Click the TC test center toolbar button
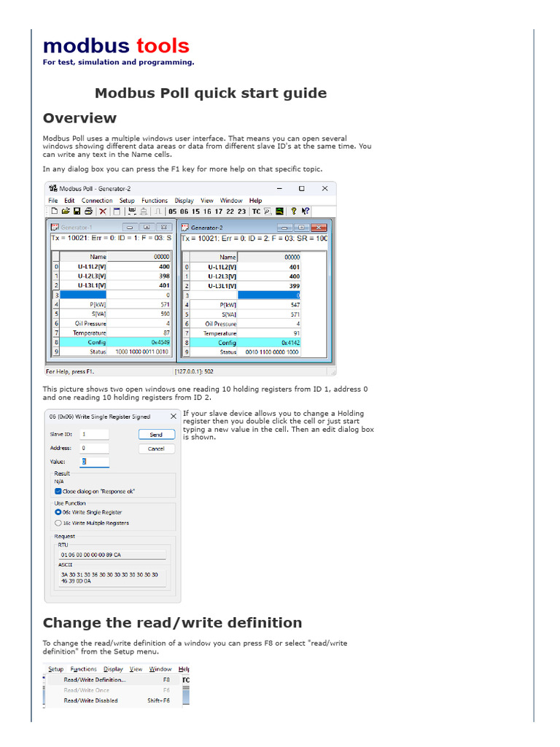Screen dimensions: 560x747 [256, 212]
